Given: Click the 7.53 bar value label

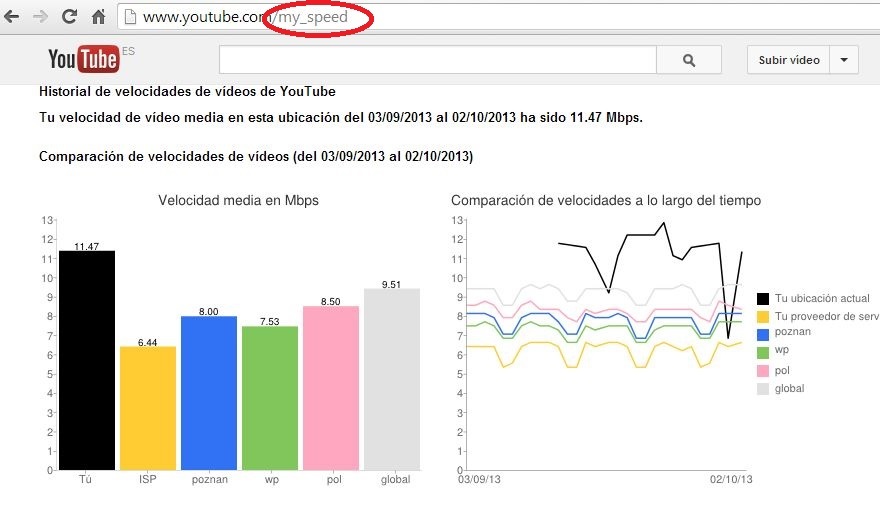Looking at the screenshot, I should 269,322.
